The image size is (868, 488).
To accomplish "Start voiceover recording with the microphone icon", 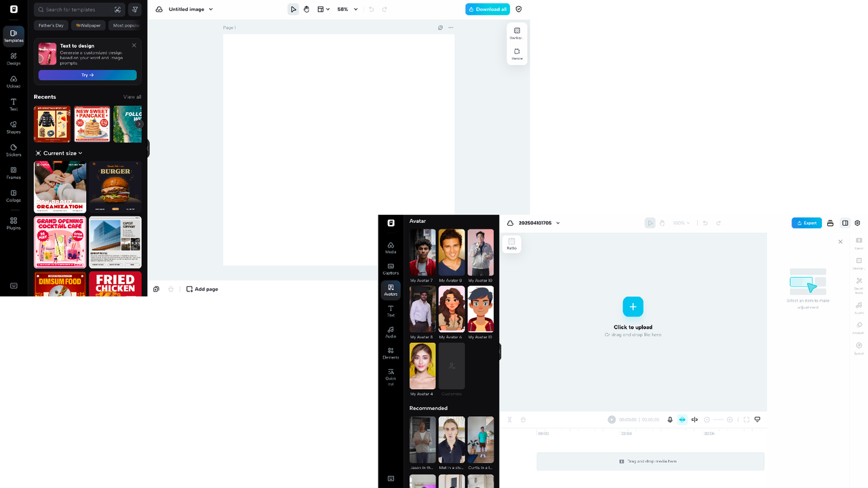I will click(670, 420).
